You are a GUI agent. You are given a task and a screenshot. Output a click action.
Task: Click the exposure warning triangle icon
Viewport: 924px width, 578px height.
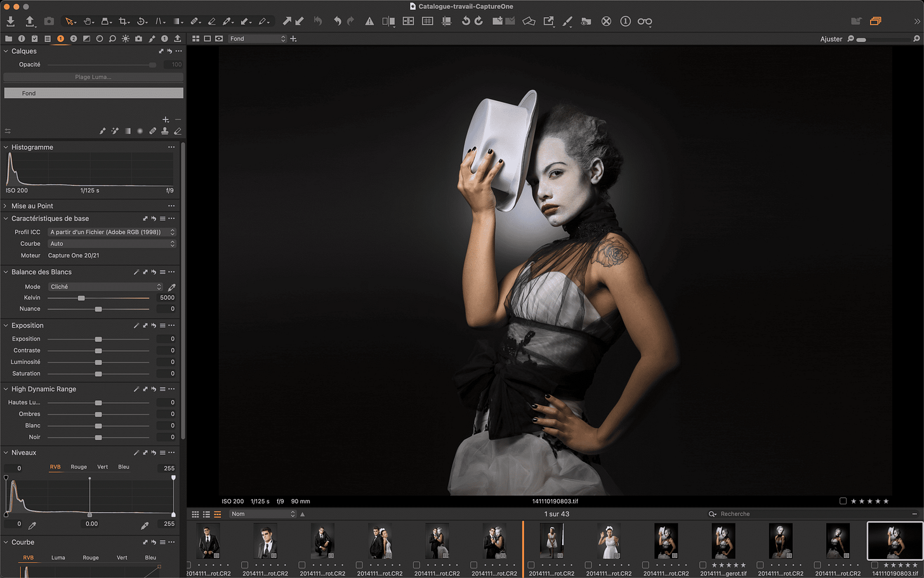[369, 22]
